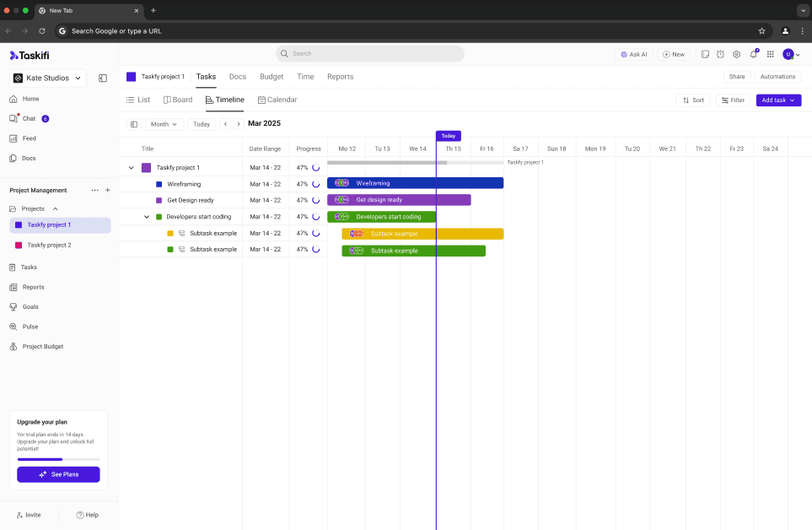Click the Sort button
Viewport: 812px width, 530px height.
pos(693,100)
